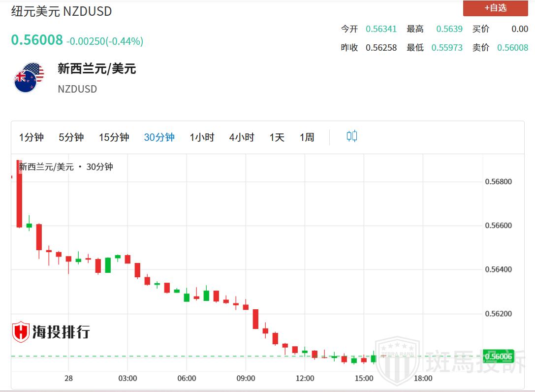Screen dimensions: 535x392
Task: Select the 30分钟 interval tab
Action: click(x=159, y=137)
